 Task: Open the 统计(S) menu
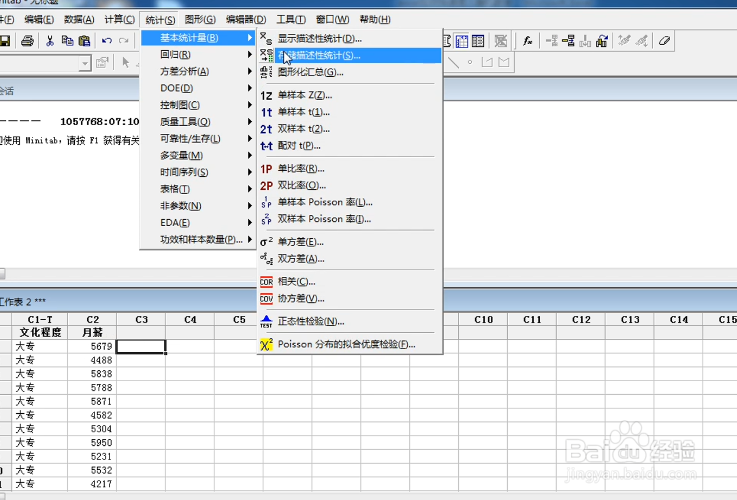click(160, 20)
